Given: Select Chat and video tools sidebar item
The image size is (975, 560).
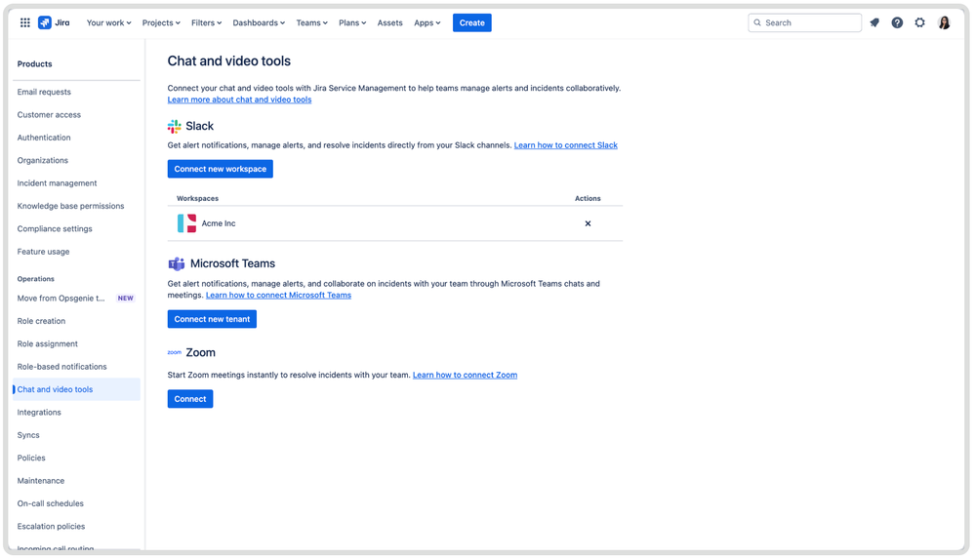Looking at the screenshot, I should pos(76,389).
